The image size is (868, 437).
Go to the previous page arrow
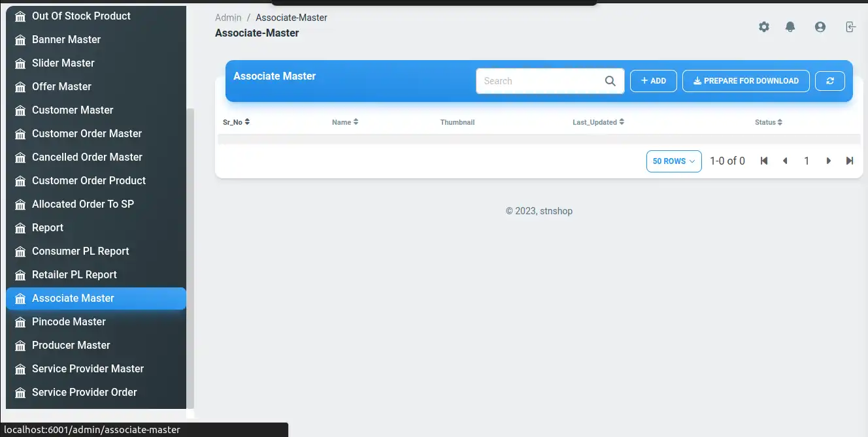785,161
